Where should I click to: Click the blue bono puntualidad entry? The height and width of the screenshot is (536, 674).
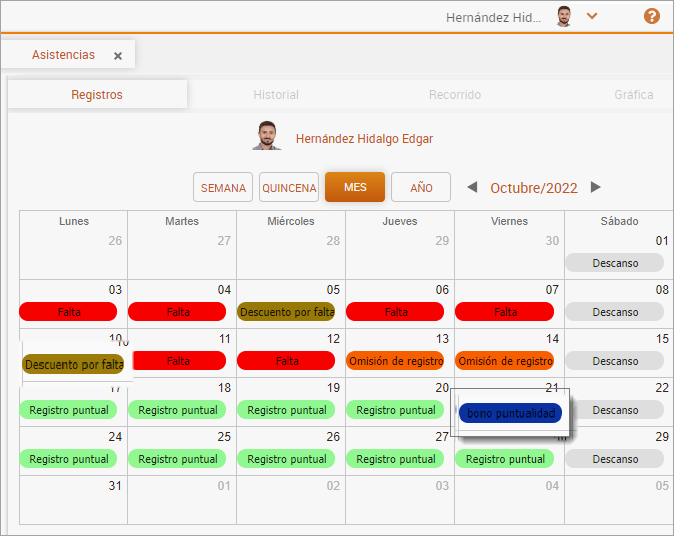(510, 413)
